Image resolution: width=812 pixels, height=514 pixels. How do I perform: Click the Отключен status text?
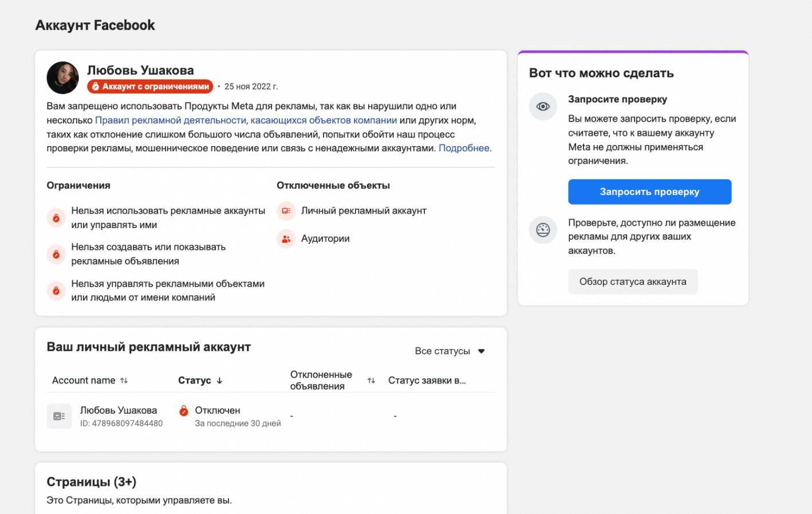(218, 410)
